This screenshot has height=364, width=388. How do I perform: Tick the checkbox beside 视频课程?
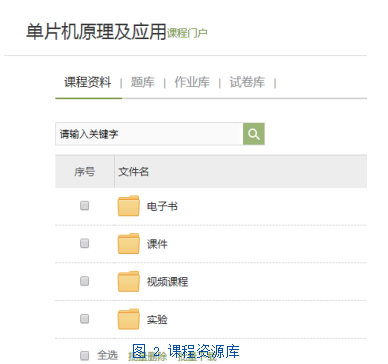coord(85,281)
